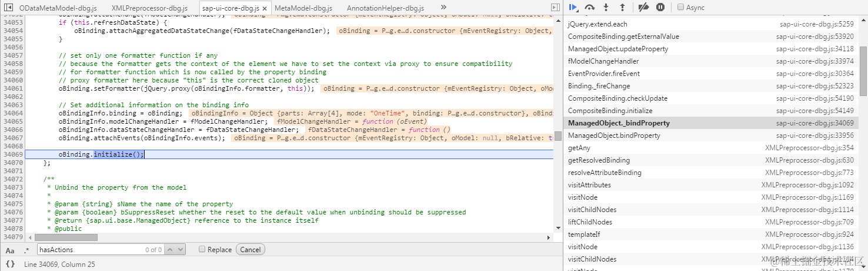Switch to MetaModel-dbg.js tab
The image size is (868, 271).
(x=303, y=8)
